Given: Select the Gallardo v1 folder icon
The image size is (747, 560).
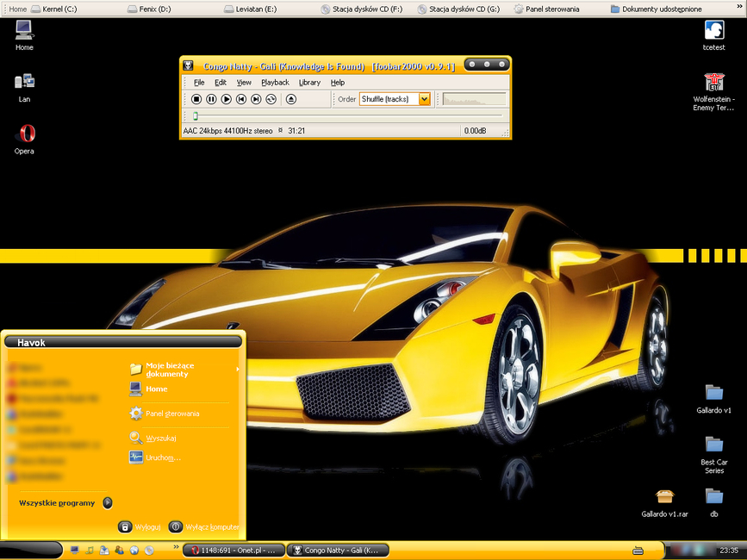Looking at the screenshot, I should (713, 399).
